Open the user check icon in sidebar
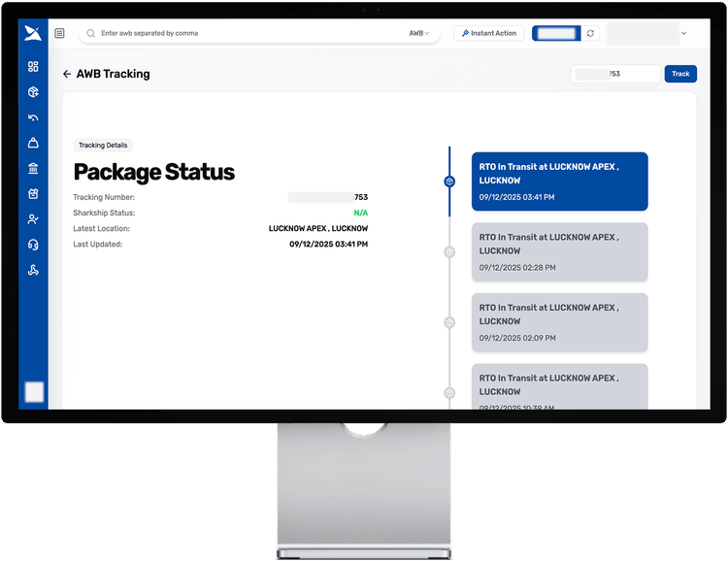The height and width of the screenshot is (561, 728). pyautogui.click(x=33, y=219)
